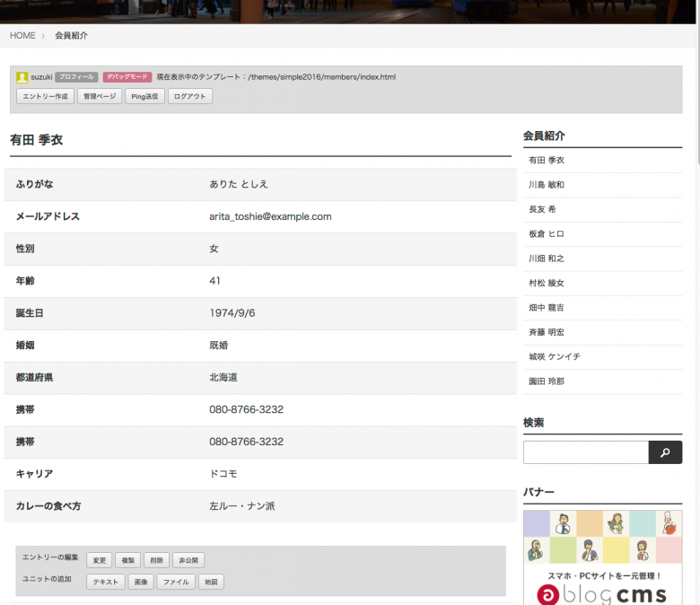The width and height of the screenshot is (700, 605).
Task: Click 複製 to duplicate the entry
Action: (128, 560)
